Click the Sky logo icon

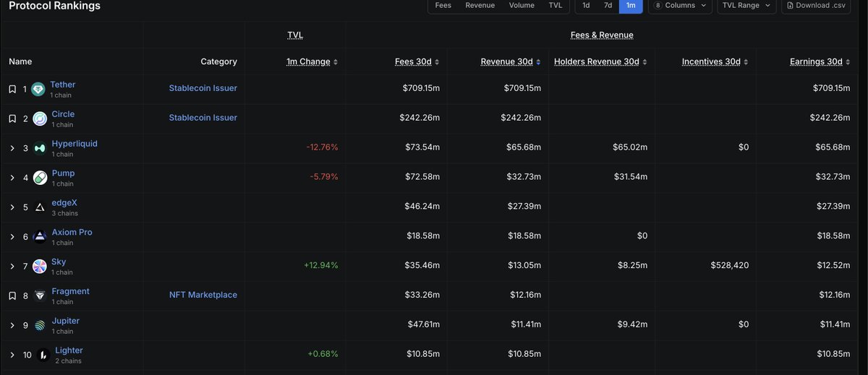(x=39, y=267)
